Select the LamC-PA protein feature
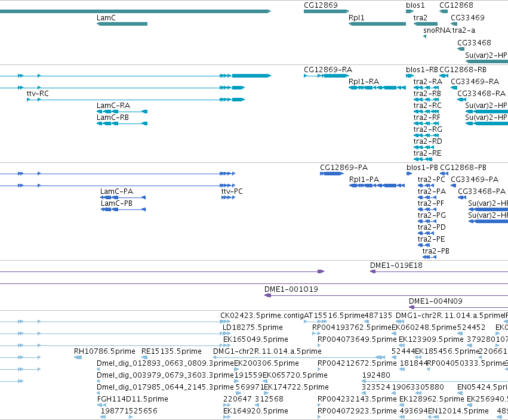The image size is (508, 420). coord(123,197)
